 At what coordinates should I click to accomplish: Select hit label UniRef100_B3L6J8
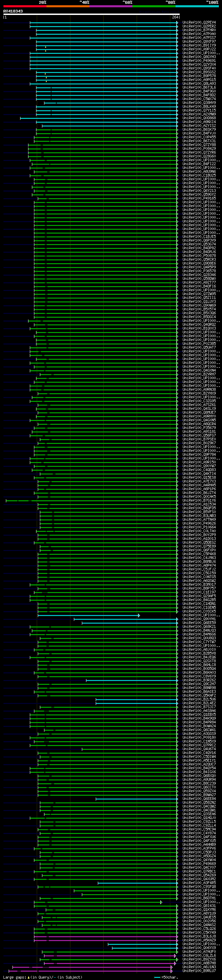[199, 936]
